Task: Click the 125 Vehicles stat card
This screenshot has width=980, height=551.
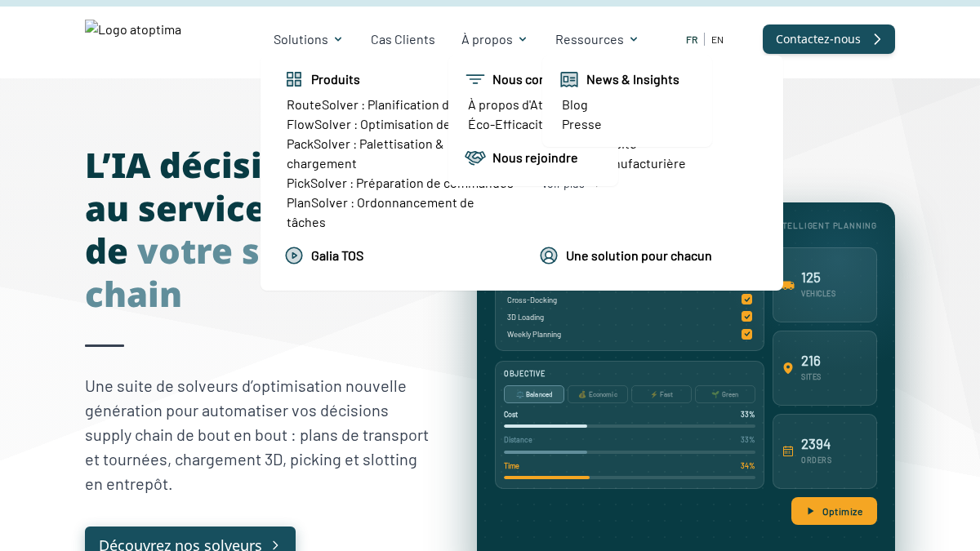Action: (x=825, y=285)
